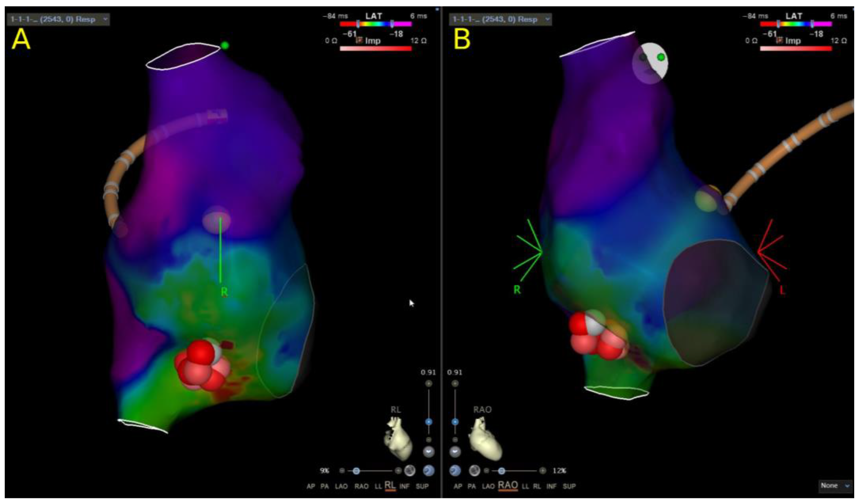Click the LAT color bar in panel A
The image size is (860, 504).
pyautogui.click(x=375, y=24)
